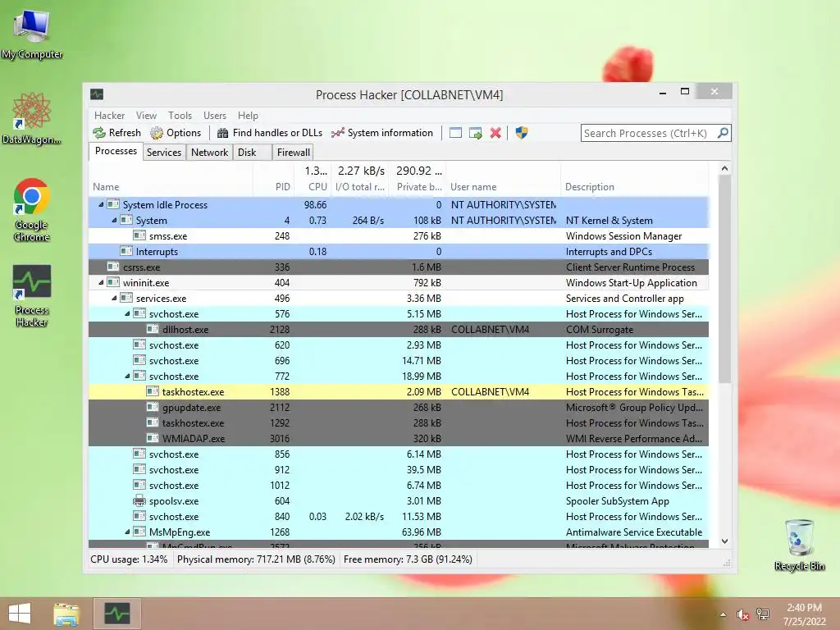Open DataWagon desktop shortcut

32,118
